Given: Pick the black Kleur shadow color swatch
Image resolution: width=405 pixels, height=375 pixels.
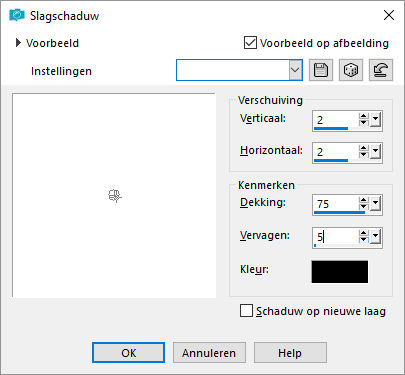Looking at the screenshot, I should [x=340, y=272].
